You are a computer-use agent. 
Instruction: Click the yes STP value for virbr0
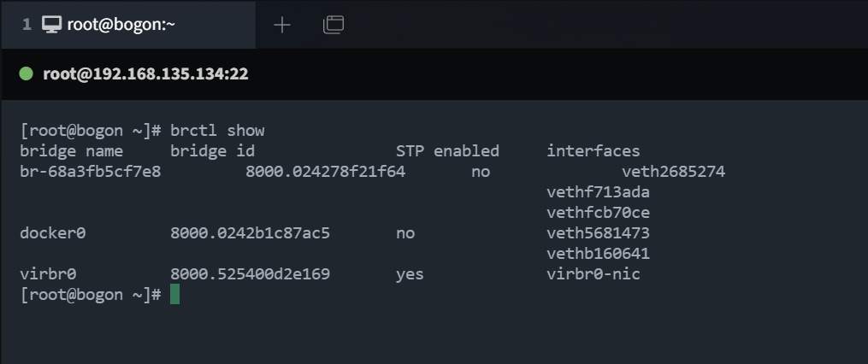410,273
